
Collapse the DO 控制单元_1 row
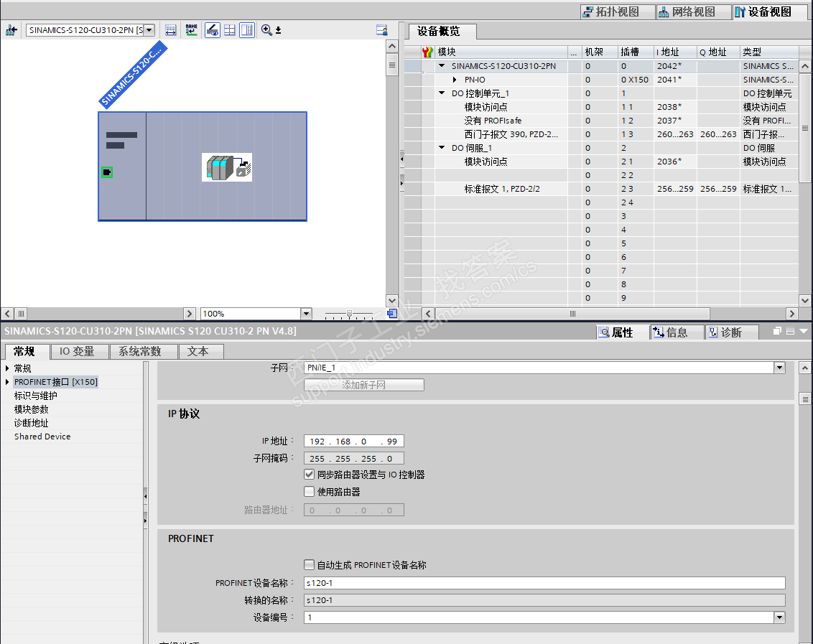(442, 93)
